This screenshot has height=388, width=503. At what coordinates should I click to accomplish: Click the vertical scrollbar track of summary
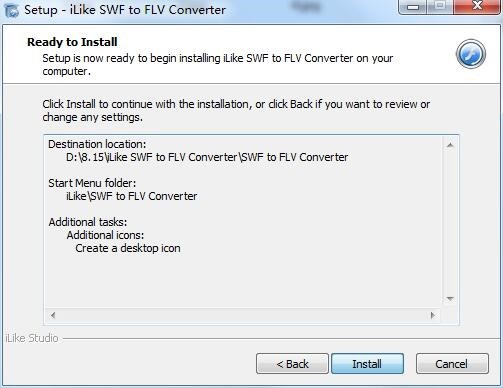click(450, 222)
